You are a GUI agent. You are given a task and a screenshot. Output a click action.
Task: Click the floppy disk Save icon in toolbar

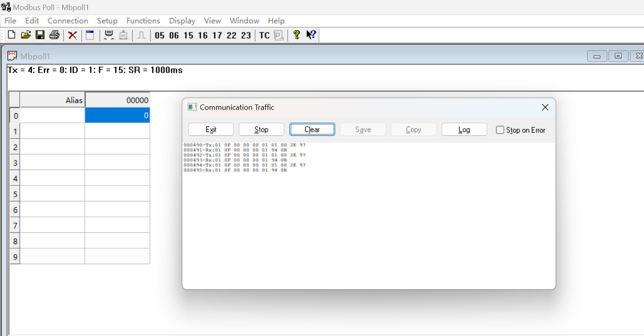(40, 35)
